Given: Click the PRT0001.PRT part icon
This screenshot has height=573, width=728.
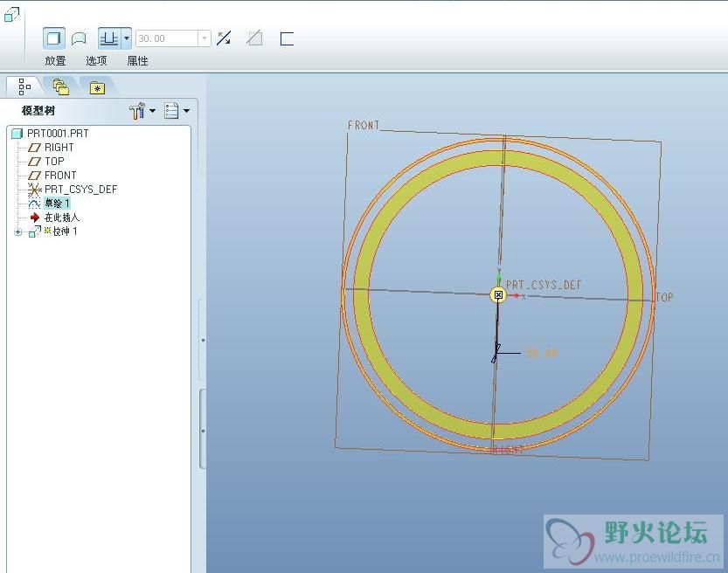Looking at the screenshot, I should pyautogui.click(x=17, y=134).
